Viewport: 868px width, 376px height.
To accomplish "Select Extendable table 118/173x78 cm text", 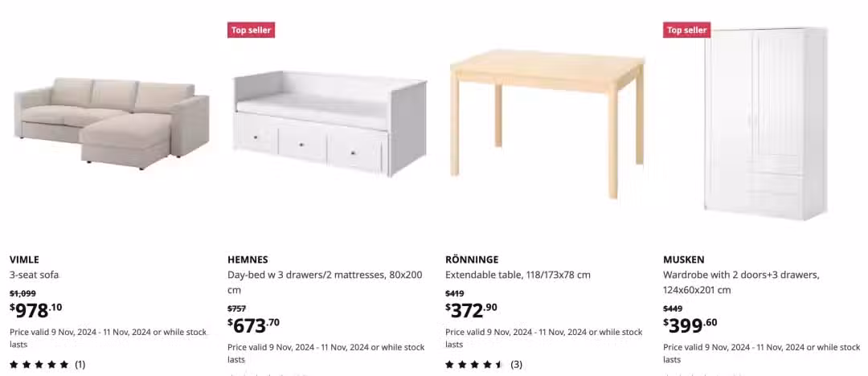I will pos(518,275).
